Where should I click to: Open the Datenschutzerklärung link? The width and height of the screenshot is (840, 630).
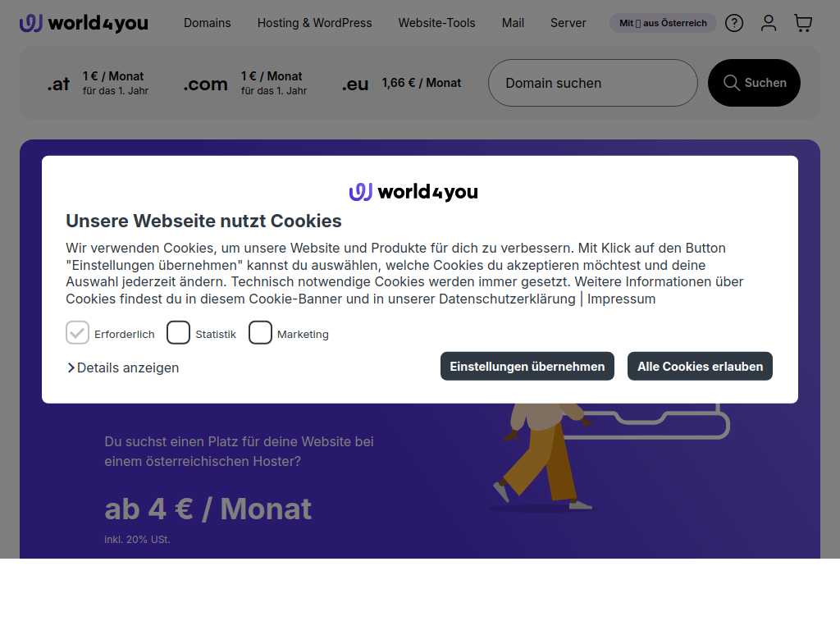pos(507,299)
